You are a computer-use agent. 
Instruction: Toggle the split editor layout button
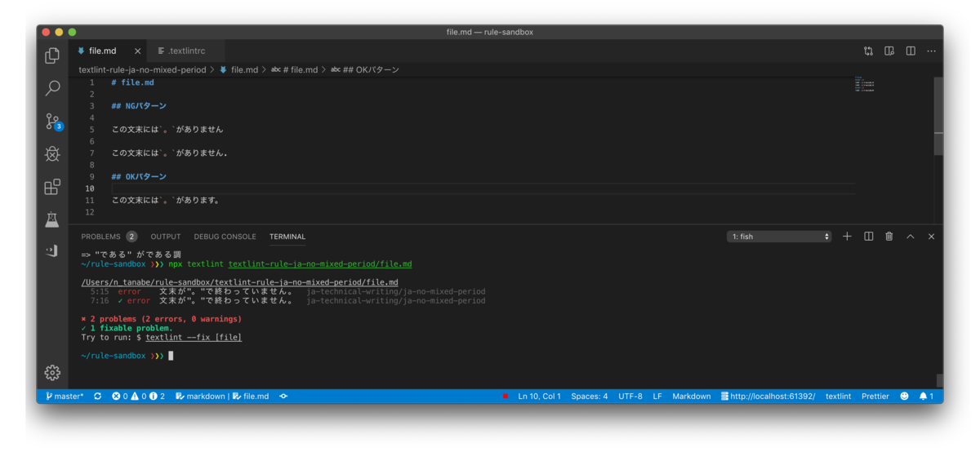pos(910,51)
